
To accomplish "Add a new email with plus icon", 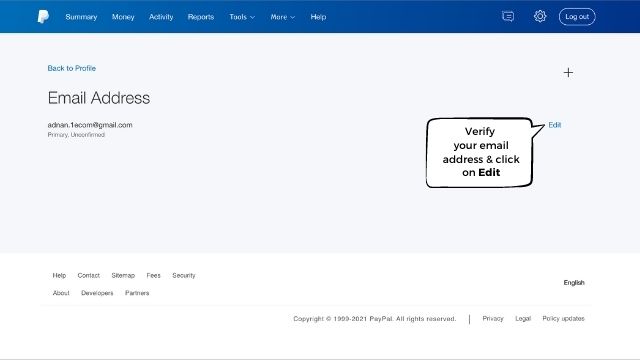I will [x=568, y=73].
